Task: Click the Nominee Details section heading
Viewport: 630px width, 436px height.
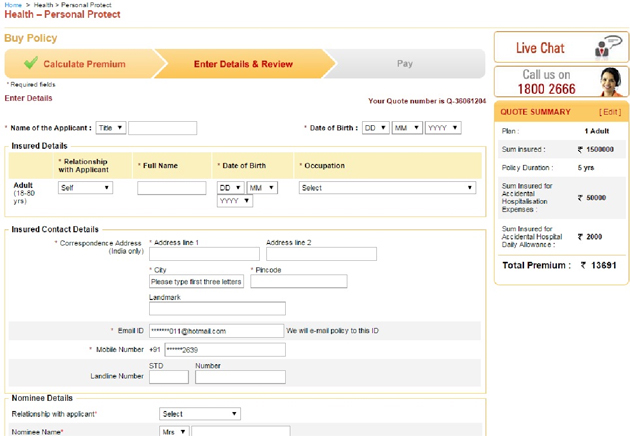Action: point(42,398)
